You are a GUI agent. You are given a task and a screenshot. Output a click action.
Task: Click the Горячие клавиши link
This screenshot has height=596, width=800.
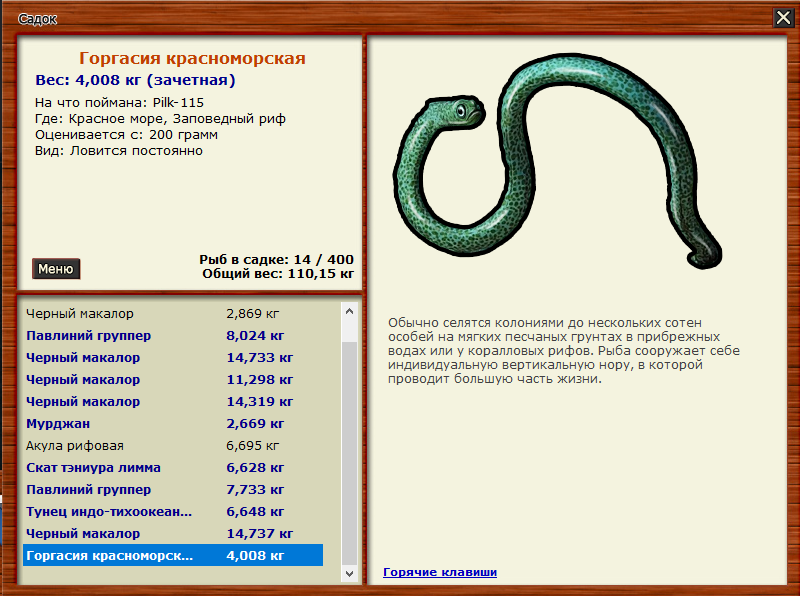439,572
